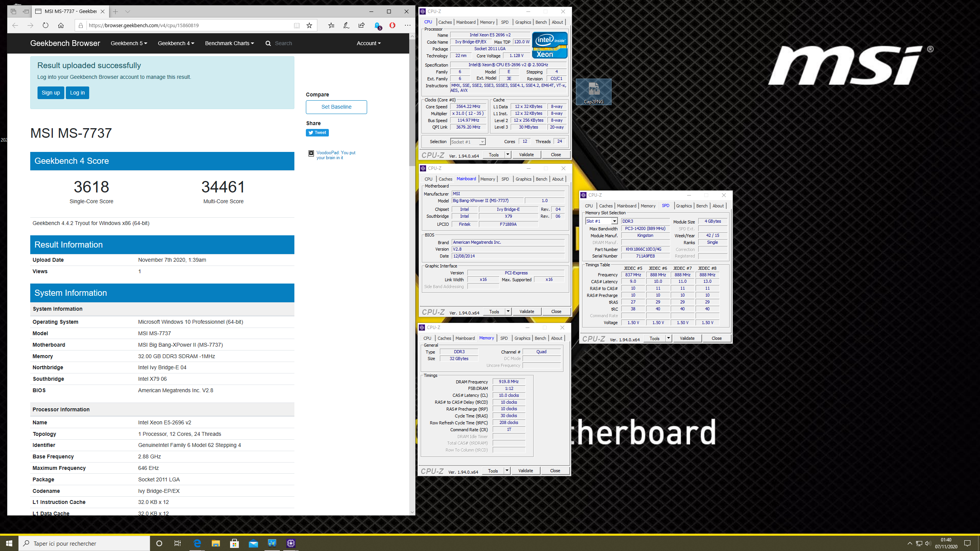980x551 pixels.
Task: Select SPD tab in Memory CPU-Z window
Action: pyautogui.click(x=504, y=338)
